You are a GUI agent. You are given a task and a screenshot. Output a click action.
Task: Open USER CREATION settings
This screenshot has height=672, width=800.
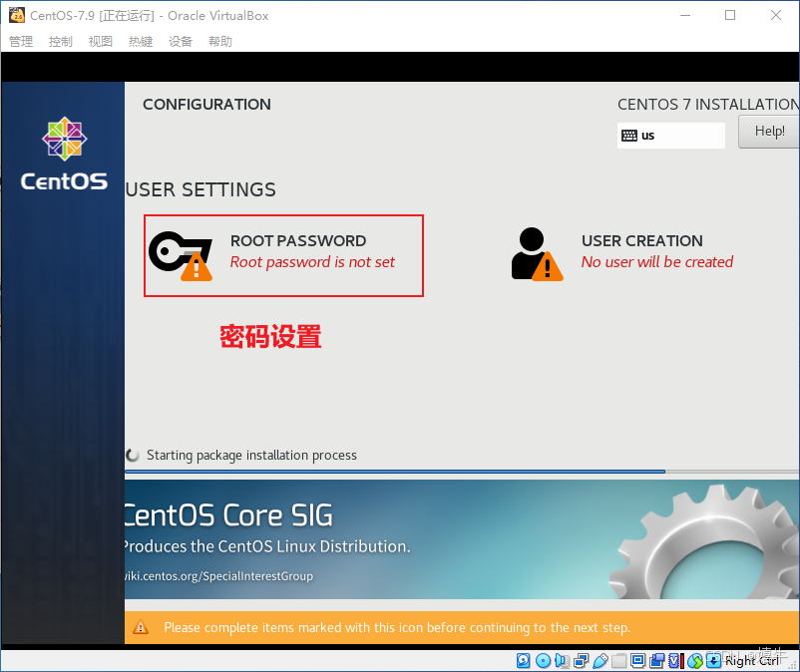(x=622, y=254)
